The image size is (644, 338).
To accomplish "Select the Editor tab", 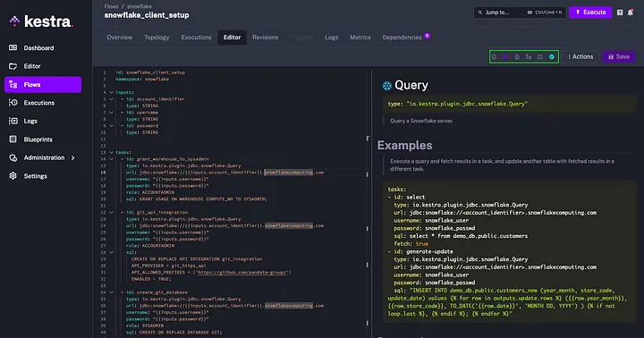I will click(x=232, y=38).
